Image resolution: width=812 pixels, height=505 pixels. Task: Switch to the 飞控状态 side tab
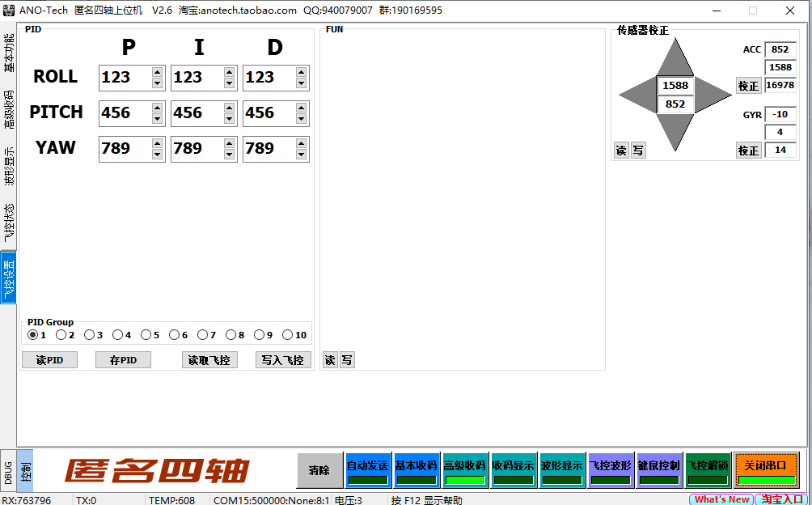pyautogui.click(x=9, y=223)
